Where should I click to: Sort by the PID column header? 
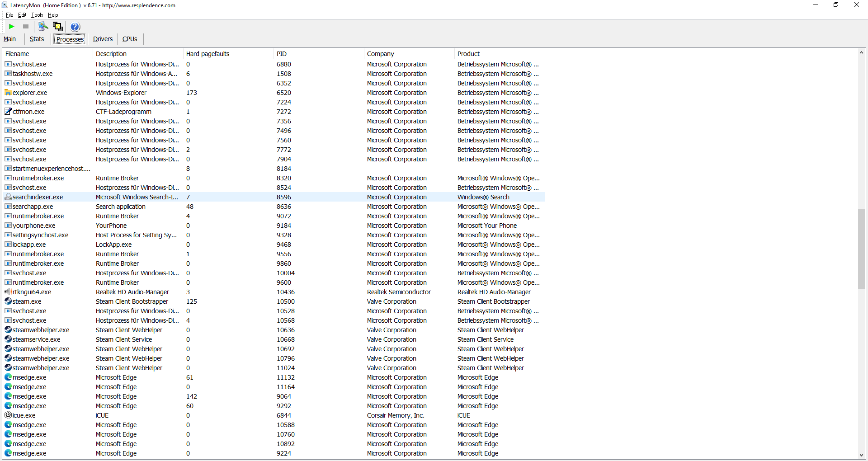319,54
